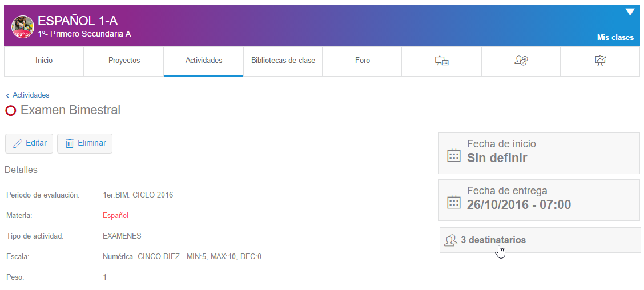Expand the white triangle class dropdown
Screen dimensions: 644x290
[x=630, y=12]
